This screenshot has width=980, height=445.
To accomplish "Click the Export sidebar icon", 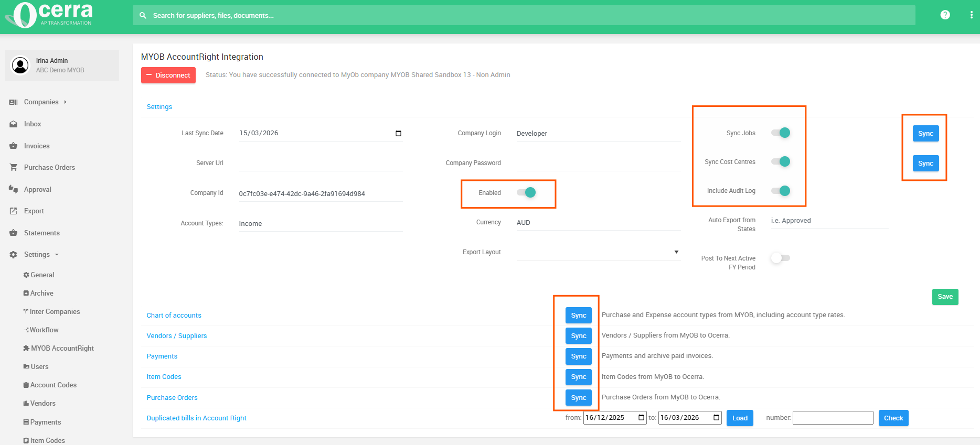I will tap(14, 211).
